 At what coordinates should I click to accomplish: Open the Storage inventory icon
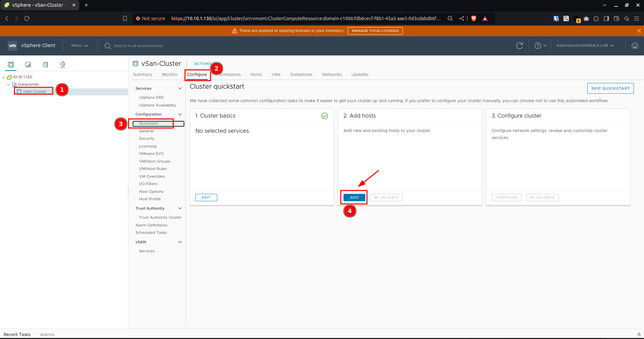45,65
